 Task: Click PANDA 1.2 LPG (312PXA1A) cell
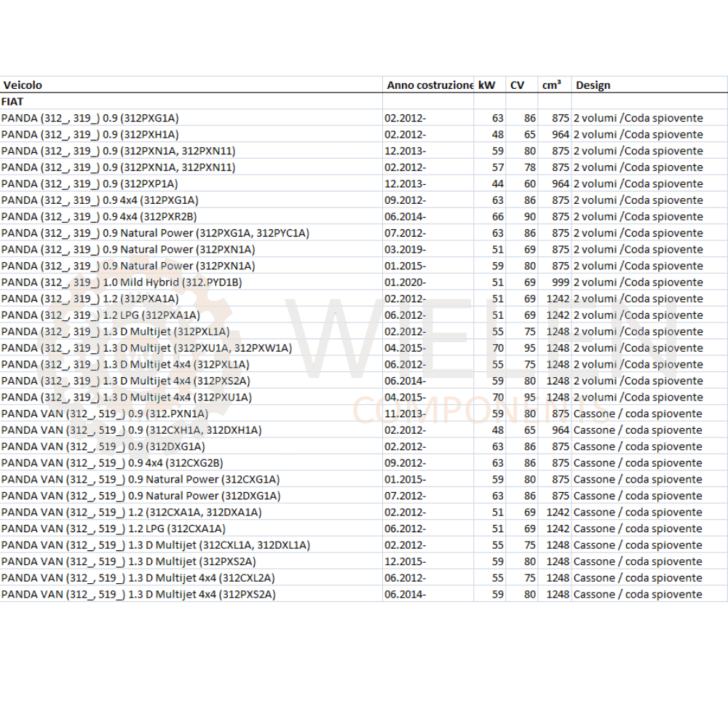[x=191, y=315]
